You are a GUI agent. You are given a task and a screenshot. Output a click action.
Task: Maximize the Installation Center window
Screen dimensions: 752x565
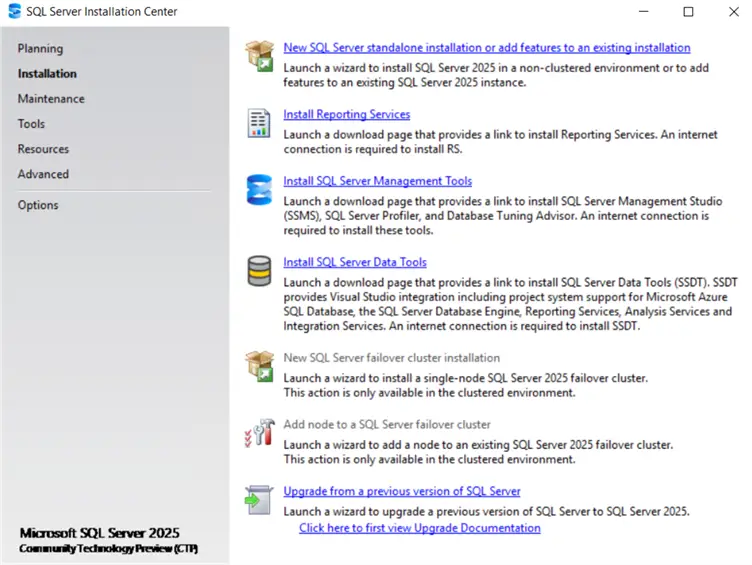[688, 12]
